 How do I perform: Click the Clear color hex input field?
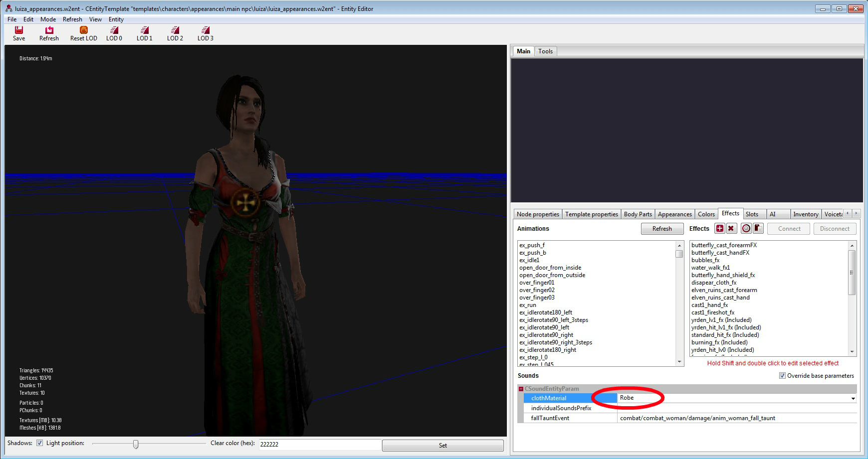click(320, 444)
